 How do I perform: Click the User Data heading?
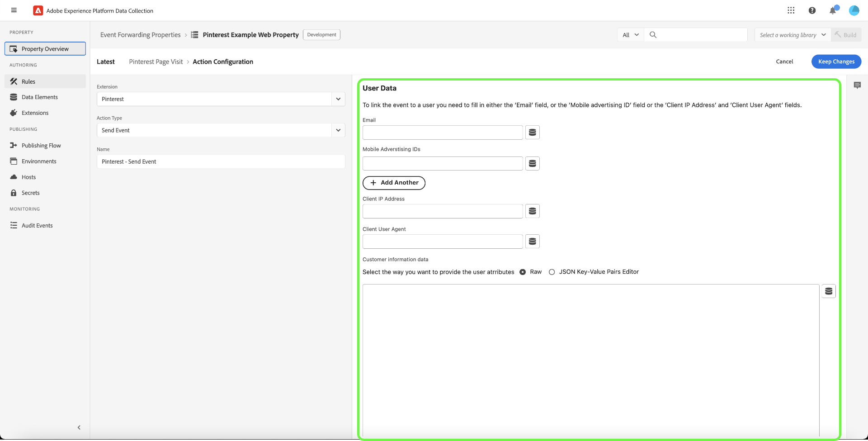coord(379,88)
